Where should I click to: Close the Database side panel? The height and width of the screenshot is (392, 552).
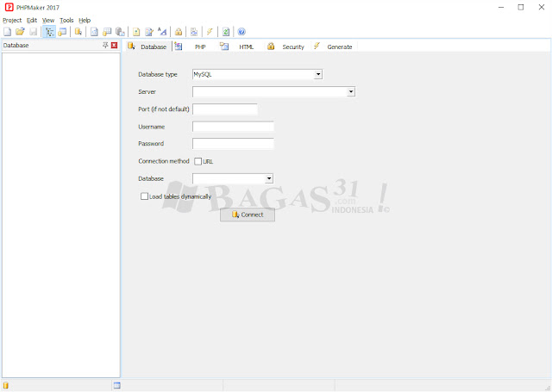114,45
